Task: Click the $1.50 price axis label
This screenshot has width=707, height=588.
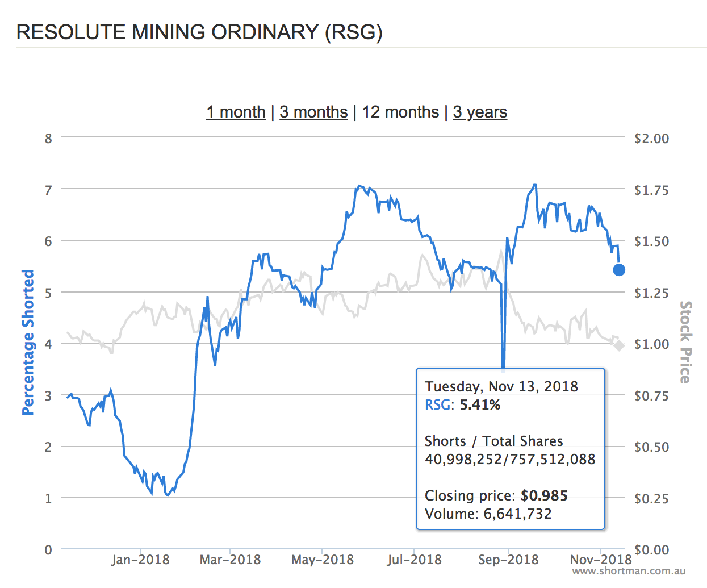Action: [651, 241]
